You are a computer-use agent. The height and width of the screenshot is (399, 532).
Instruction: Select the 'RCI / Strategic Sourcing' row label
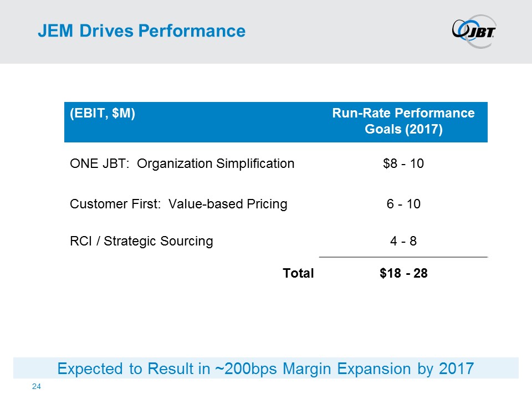coord(141,241)
